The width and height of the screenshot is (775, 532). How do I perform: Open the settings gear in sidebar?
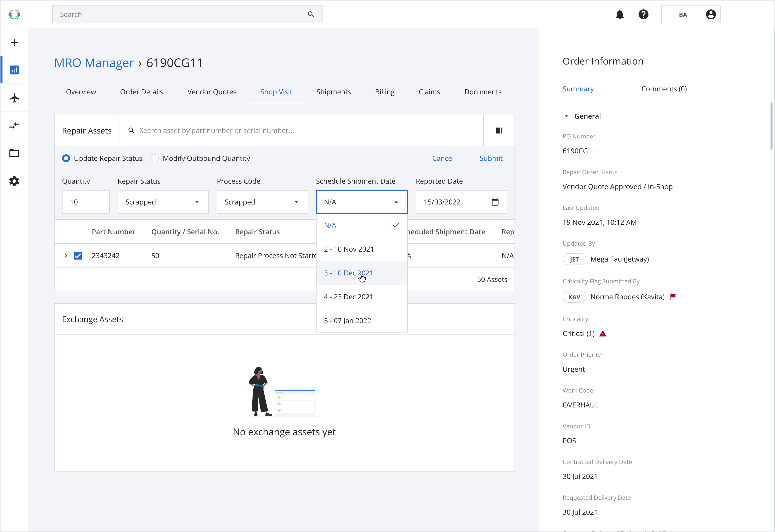coord(14,181)
